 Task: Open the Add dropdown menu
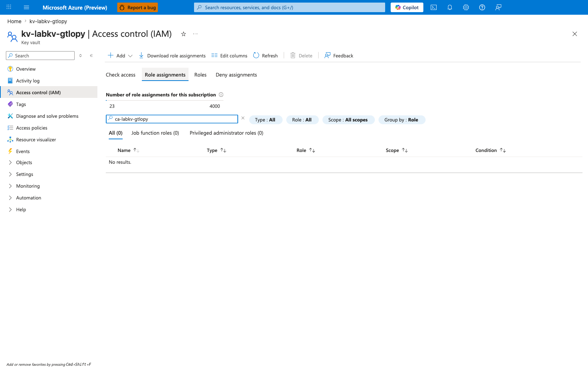pyautogui.click(x=120, y=56)
